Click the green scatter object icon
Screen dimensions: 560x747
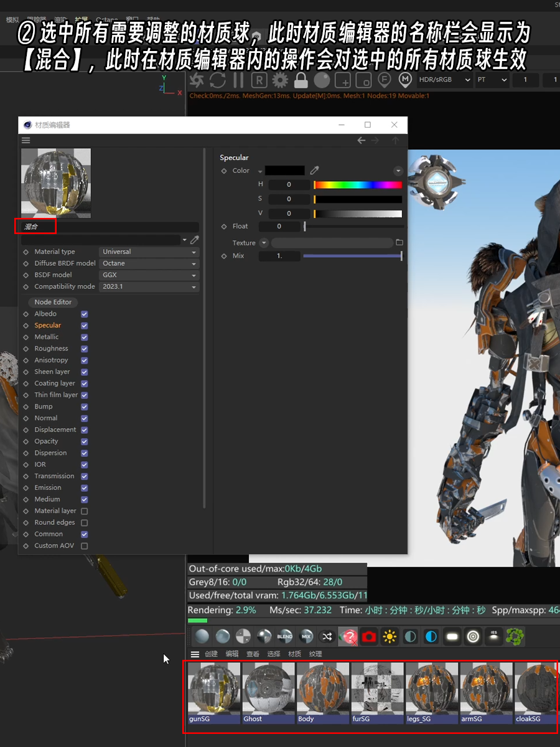click(x=515, y=636)
